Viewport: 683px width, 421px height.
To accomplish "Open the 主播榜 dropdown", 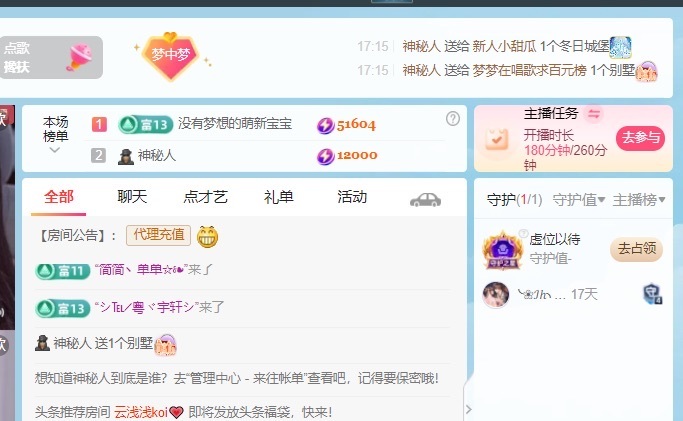I will [639, 200].
